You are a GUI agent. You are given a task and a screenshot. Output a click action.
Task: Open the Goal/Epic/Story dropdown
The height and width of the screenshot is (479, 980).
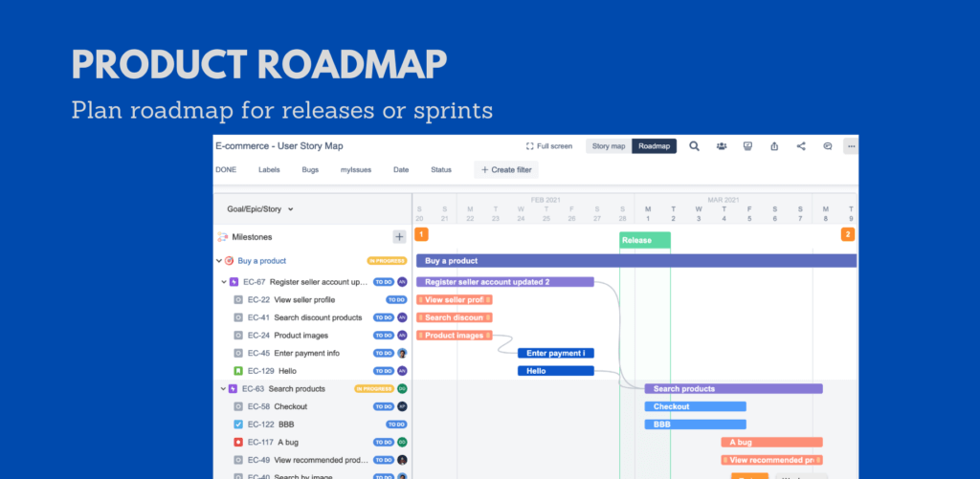(260, 209)
